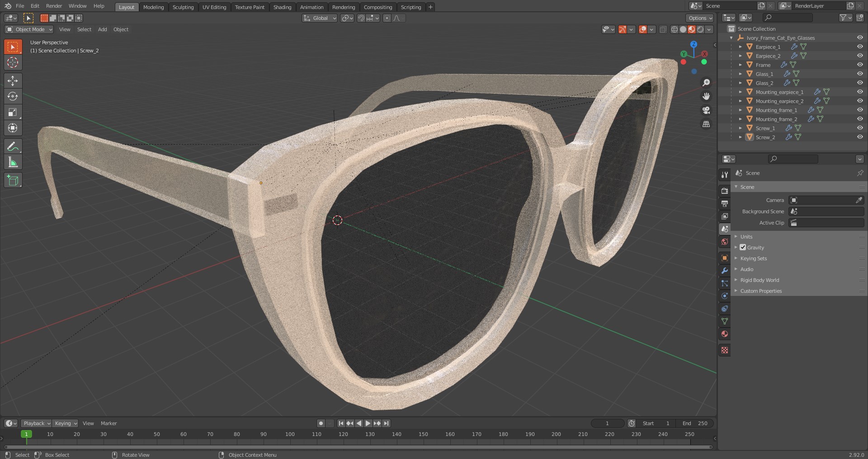Open View Layer properties tab
The image size is (868, 459).
[725, 216]
